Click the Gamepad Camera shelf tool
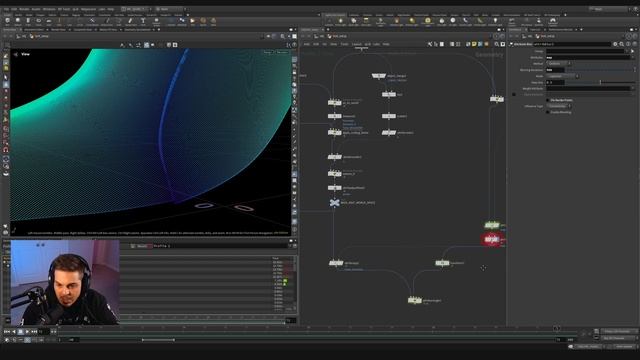Image resolution: width=640 pixels, height=360 pixels. pyautogui.click(x=553, y=21)
